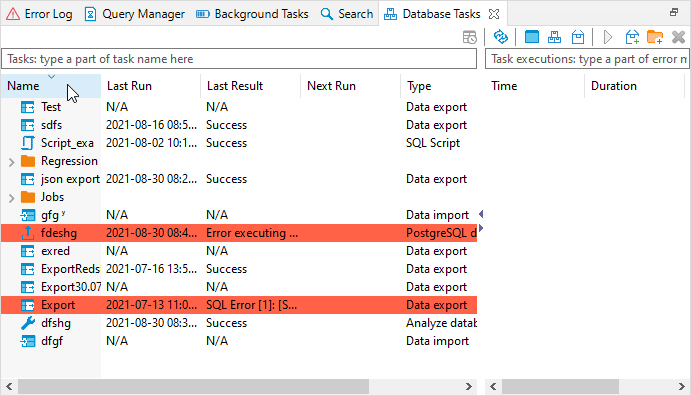Click the Regression folder icon
Viewport: 691px width, 396px height.
click(x=28, y=161)
